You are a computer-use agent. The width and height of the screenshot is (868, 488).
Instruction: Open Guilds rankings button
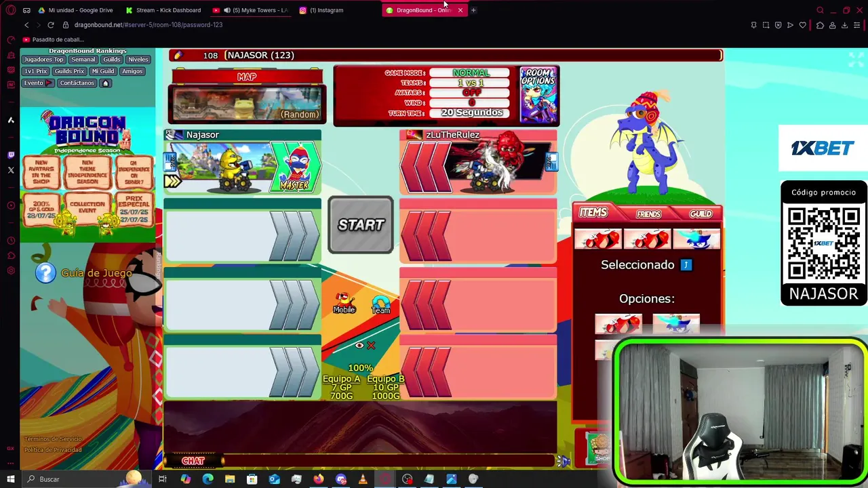[x=112, y=60]
